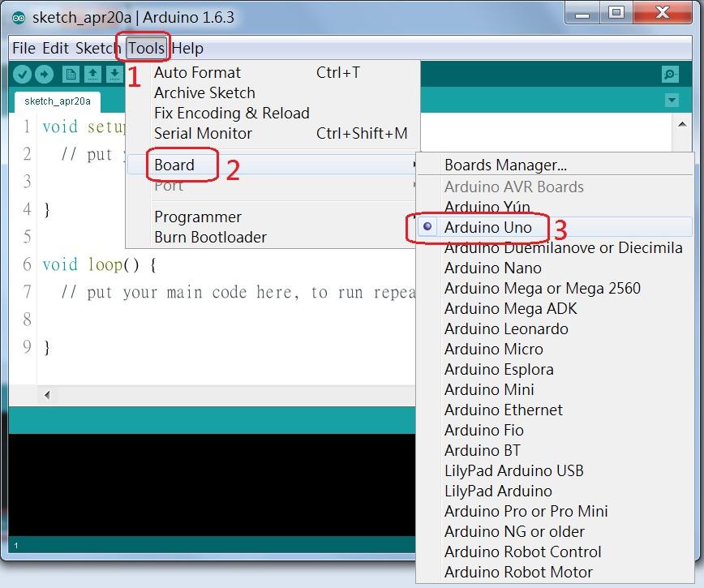Select Fix Encoding & Reload
The width and height of the screenshot is (704, 588).
coord(273,113)
